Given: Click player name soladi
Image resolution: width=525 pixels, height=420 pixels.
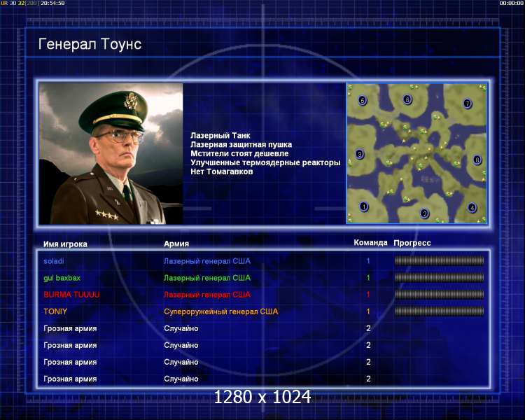Looking at the screenshot, I should (x=54, y=261).
